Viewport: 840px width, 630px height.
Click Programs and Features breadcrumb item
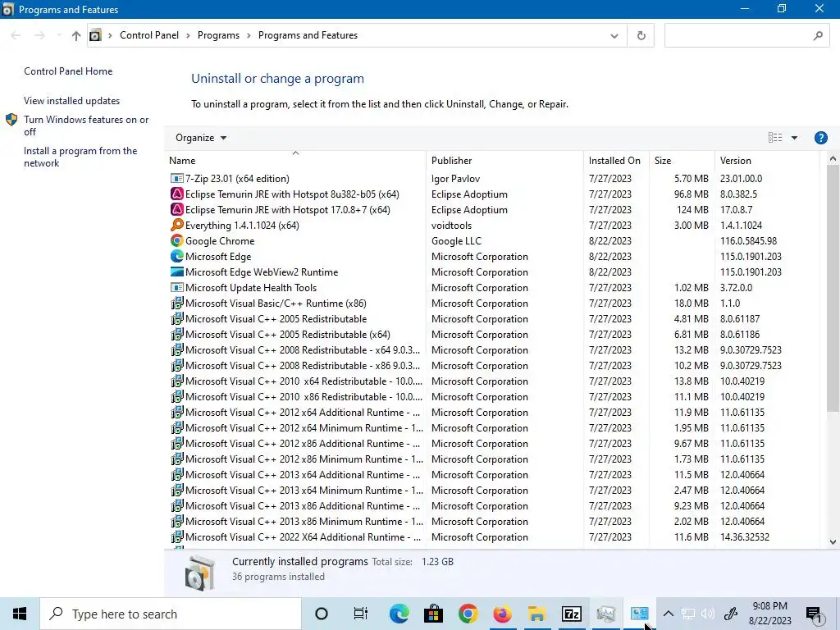click(x=308, y=35)
